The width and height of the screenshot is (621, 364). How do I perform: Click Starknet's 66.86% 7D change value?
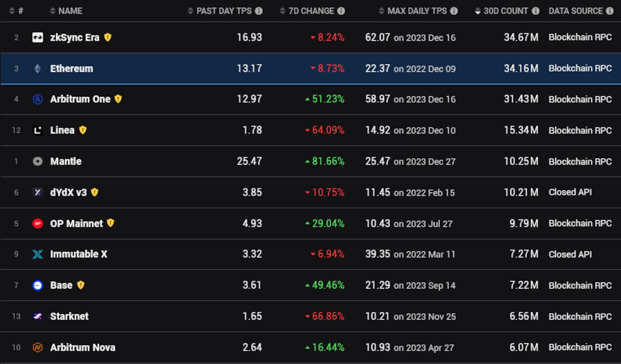324,317
